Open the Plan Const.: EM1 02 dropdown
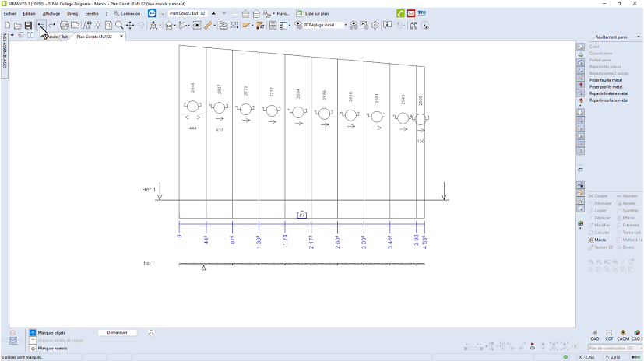This screenshot has width=644, height=361. point(213,13)
